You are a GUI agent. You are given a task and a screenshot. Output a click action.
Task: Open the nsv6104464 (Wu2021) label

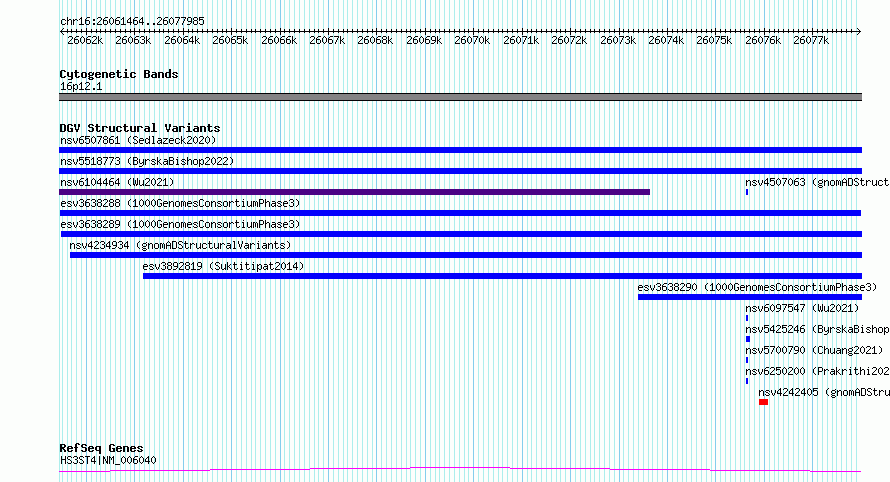[117, 182]
